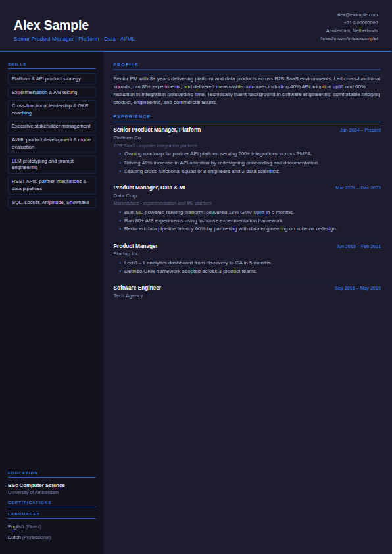Screen dimensions: 392x554
Task: Click the Software Engineer job title
Action: pyautogui.click(x=137, y=288)
